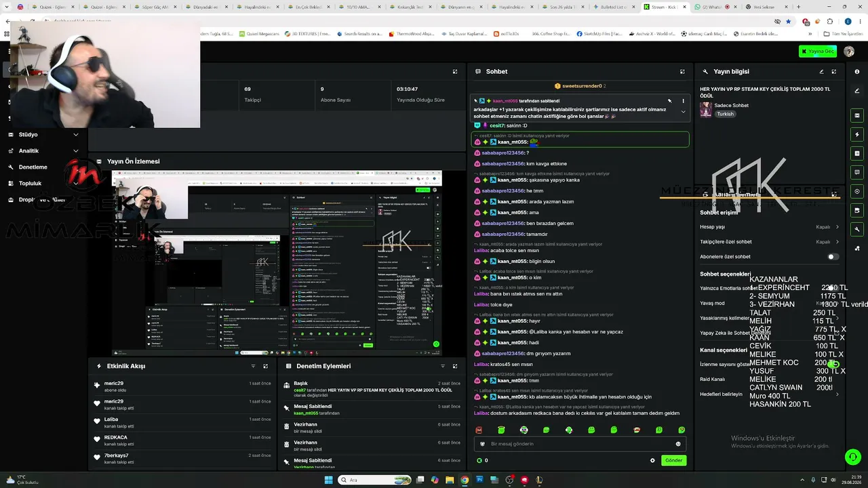This screenshot has height=488, width=868.
Task: Collapse the pinned message with chevron
Action: pyautogui.click(x=683, y=112)
